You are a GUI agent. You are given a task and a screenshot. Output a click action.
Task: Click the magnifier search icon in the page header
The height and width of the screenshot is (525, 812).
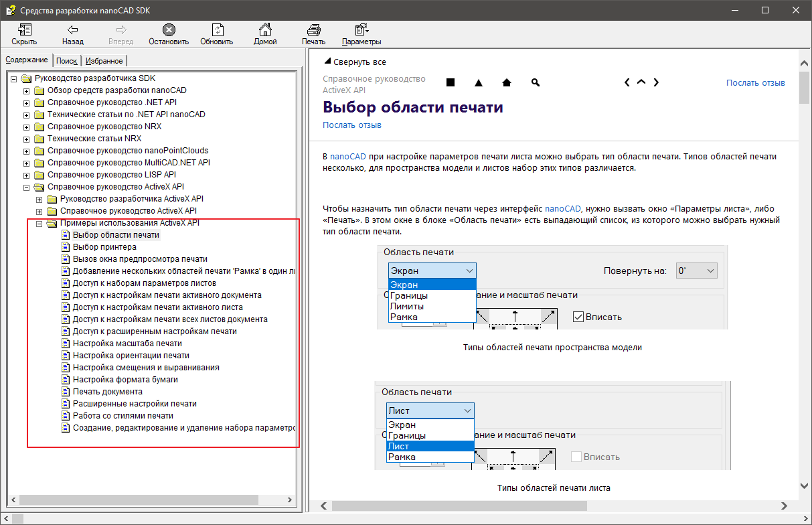point(535,82)
